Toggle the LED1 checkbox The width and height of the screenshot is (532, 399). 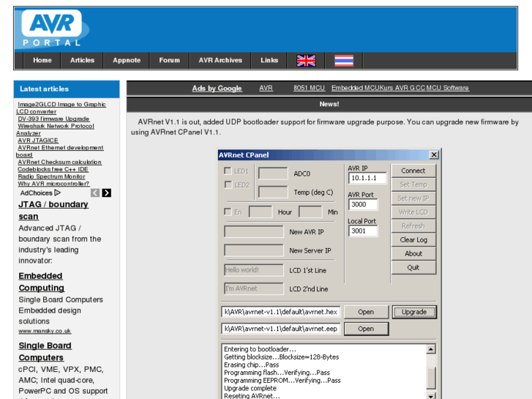[x=228, y=171]
